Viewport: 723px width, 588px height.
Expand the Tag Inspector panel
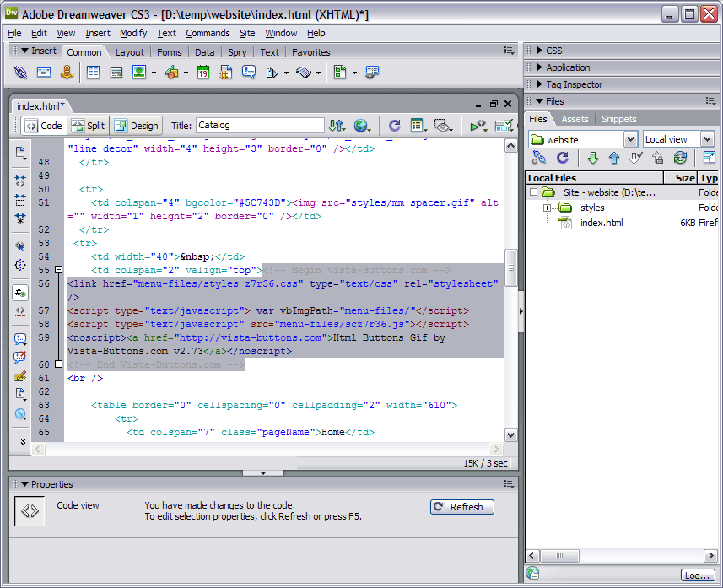(x=540, y=84)
